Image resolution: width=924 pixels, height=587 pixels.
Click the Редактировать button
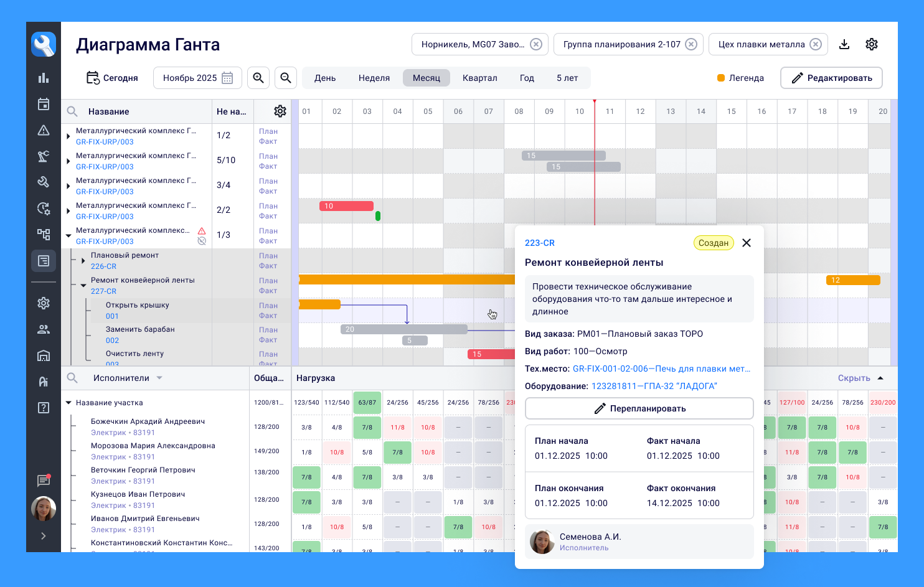point(831,78)
